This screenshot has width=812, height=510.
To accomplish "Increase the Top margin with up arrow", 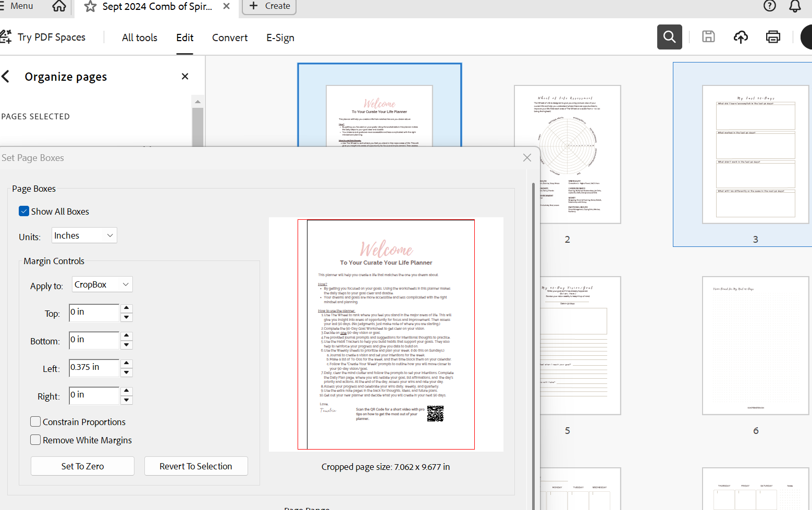I will (126, 308).
